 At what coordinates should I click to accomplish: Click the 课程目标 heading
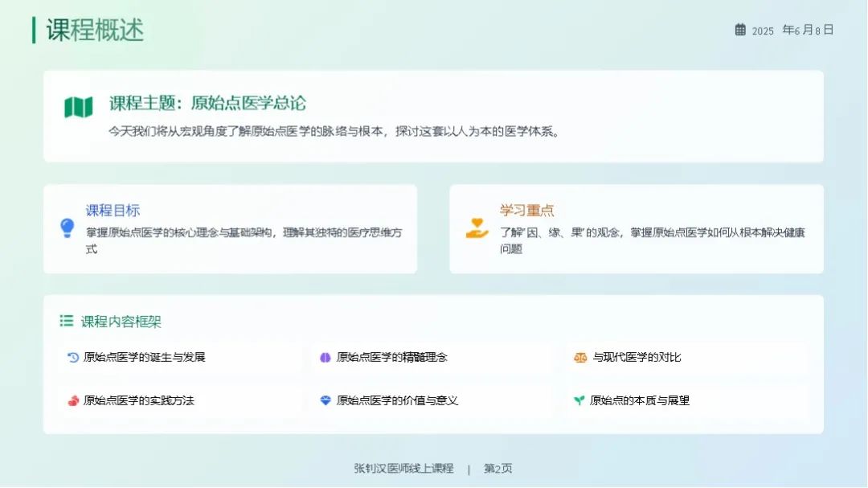113,211
